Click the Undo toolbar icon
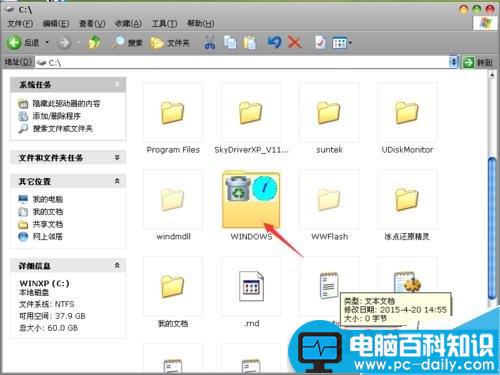 point(275,43)
